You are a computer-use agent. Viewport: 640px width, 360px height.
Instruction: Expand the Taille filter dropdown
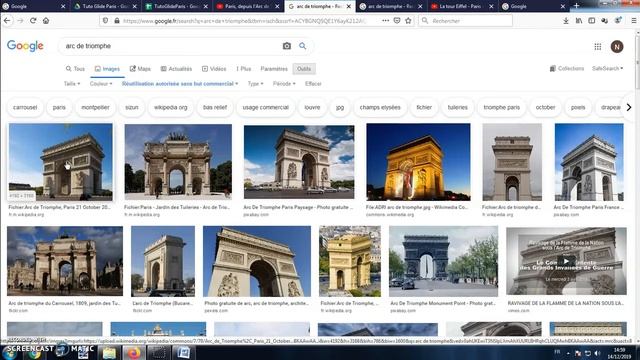click(x=72, y=84)
